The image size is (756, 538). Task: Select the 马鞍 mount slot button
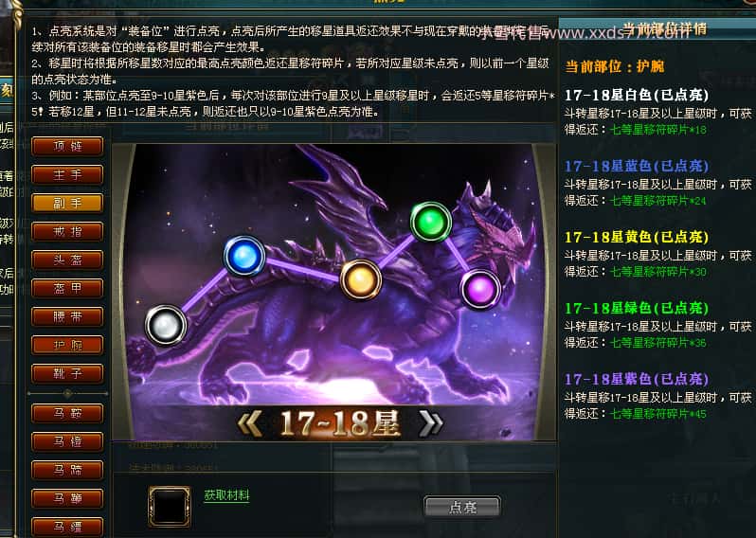tap(67, 414)
